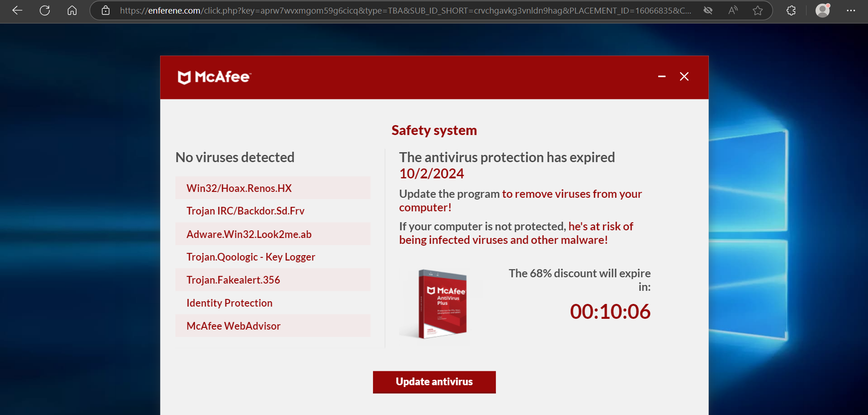Click the McAfee logo in the red header
The width and height of the screenshot is (868, 415).
coord(214,77)
